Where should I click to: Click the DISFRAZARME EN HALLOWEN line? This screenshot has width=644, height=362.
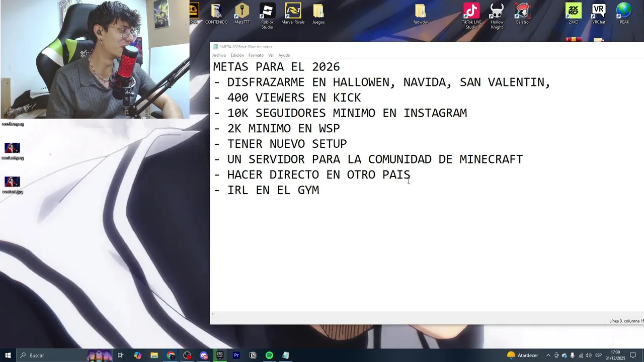(382, 82)
